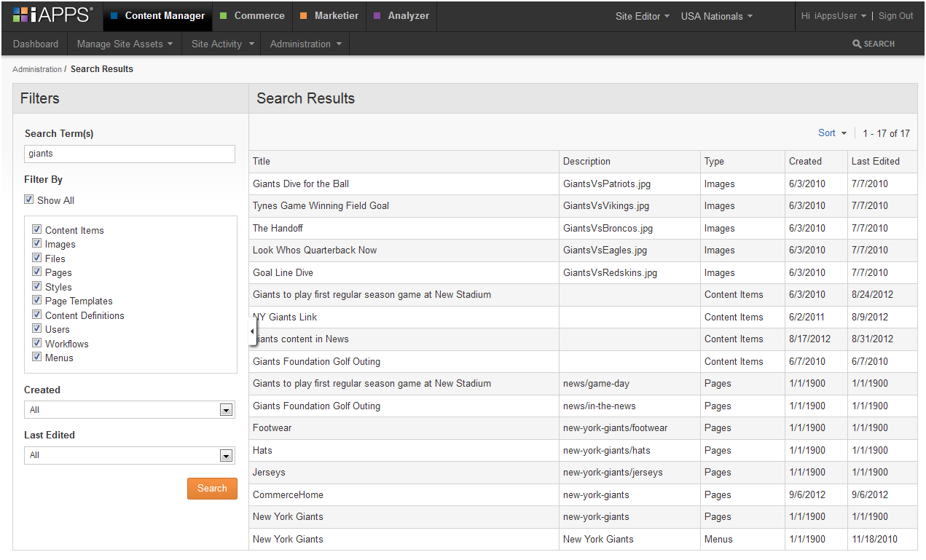926x560 pixels.
Task: Click the Sign Out link
Action: click(x=895, y=16)
